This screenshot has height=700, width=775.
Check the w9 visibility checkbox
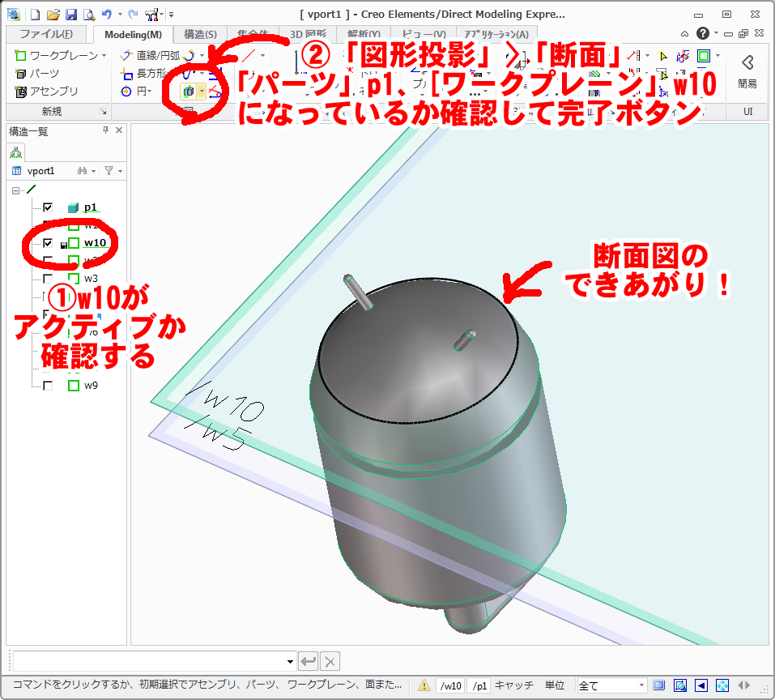47,385
